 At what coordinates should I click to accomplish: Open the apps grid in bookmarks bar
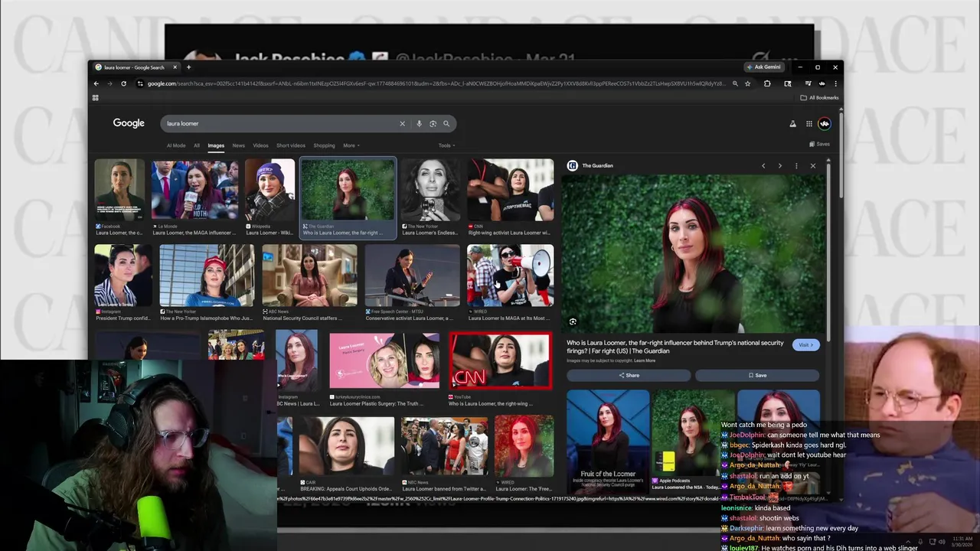tap(96, 98)
